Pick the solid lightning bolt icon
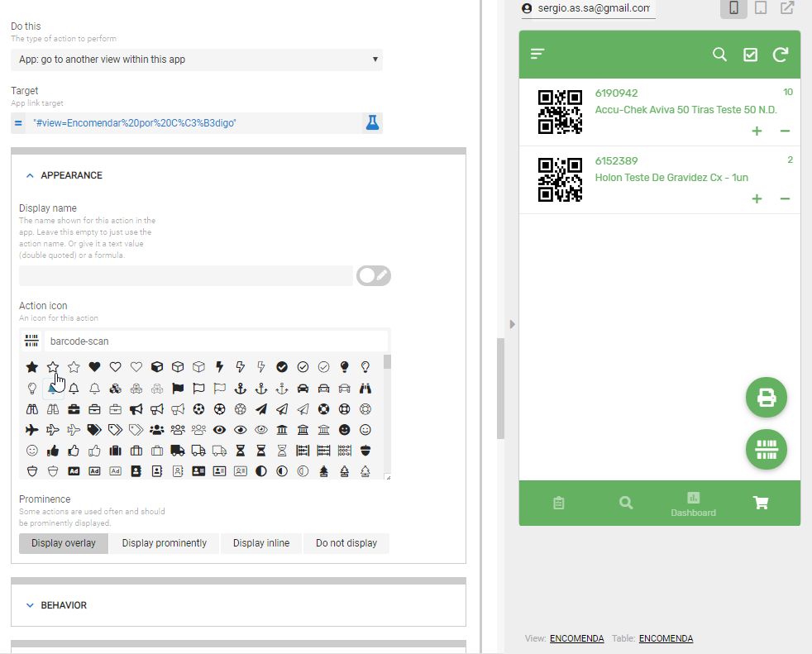The image size is (812, 654). [x=220, y=367]
